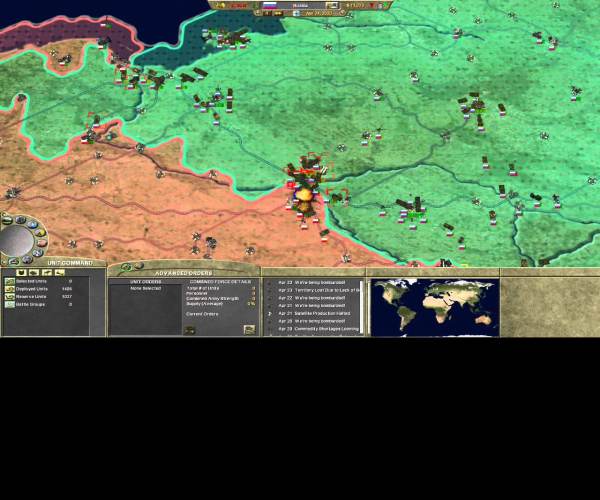
Task: Click the Russian flag in the top bar
Action: click(270, 5)
